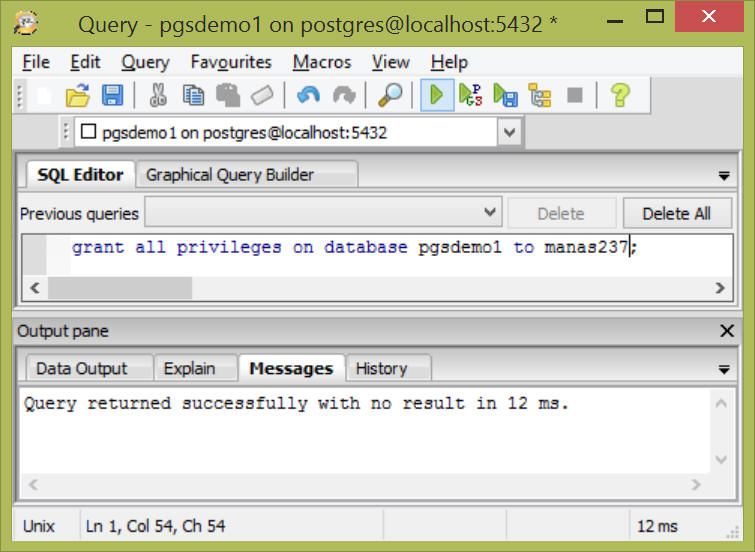Select the Messages tab
The image size is (755, 552).
pos(291,368)
